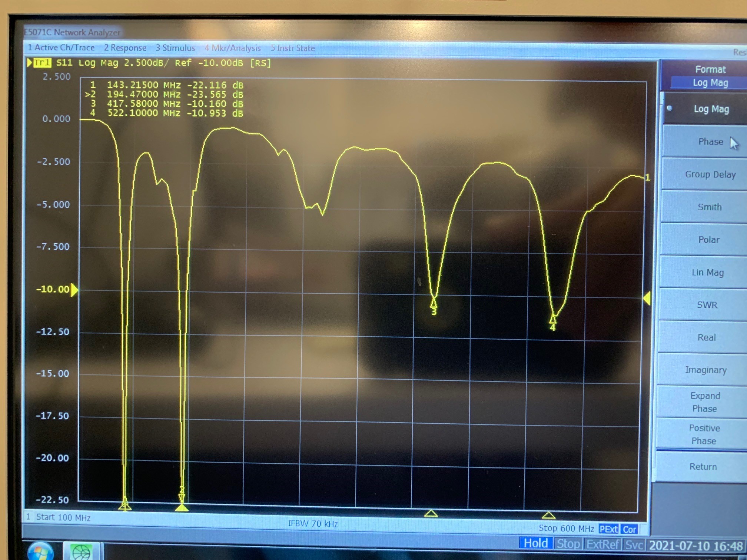Open the 2 Response menu
This screenshot has width=747, height=560.
(x=125, y=48)
